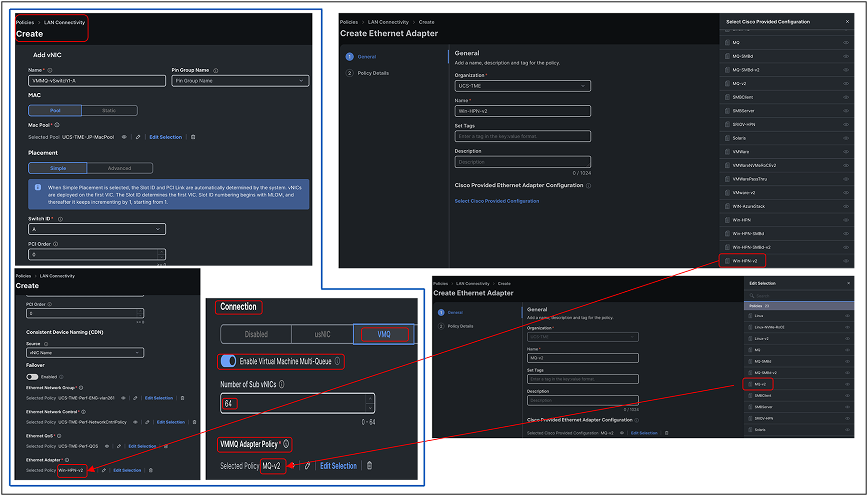Click info icon beside Pin Group Name
The width and height of the screenshot is (868, 496).
click(x=216, y=71)
